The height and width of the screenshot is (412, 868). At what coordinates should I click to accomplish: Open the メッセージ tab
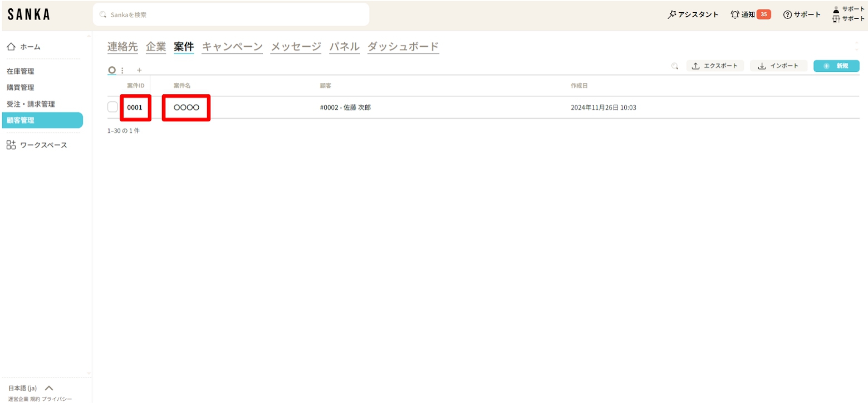tap(296, 47)
